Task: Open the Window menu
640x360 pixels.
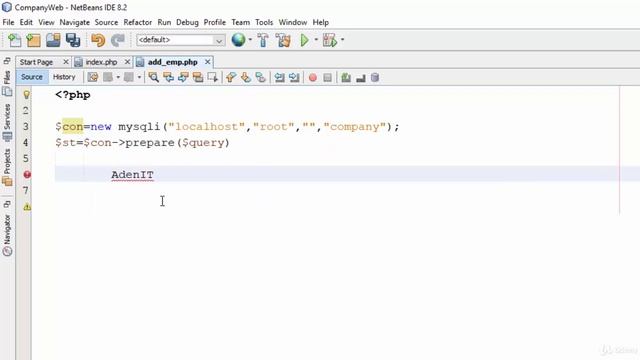Action: 293,22
